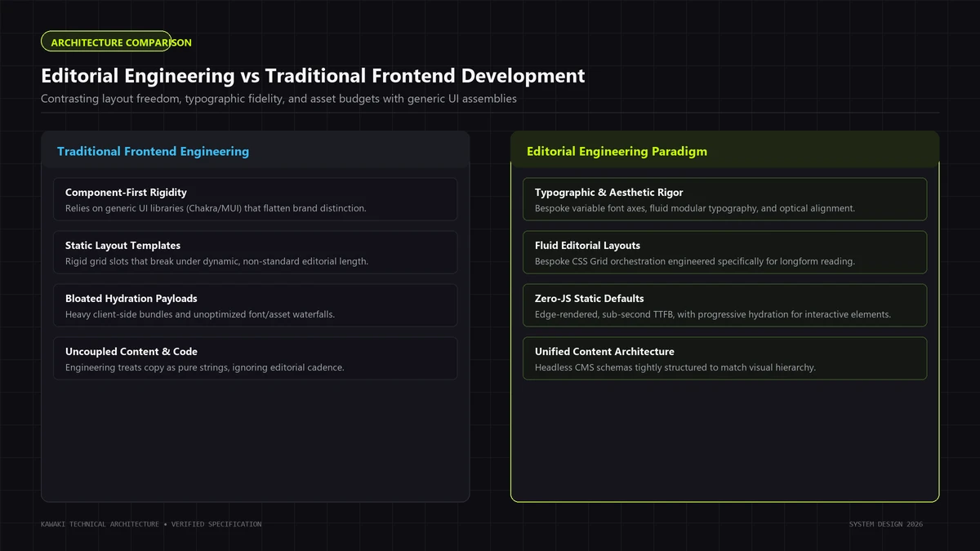The width and height of the screenshot is (980, 551).
Task: Click the 'Engineering treats copy as pure strings' text
Action: [x=205, y=367]
